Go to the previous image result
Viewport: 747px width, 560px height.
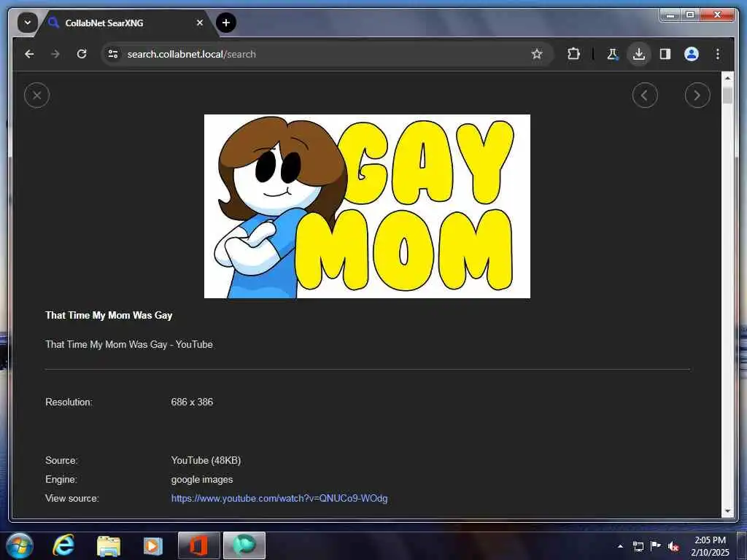(x=645, y=96)
